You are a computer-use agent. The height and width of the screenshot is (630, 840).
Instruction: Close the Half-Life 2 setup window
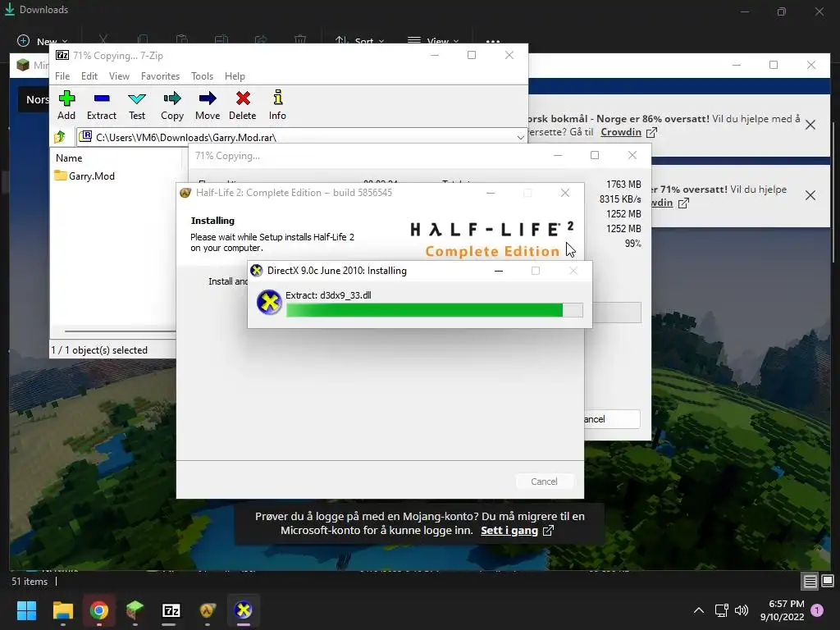(x=564, y=193)
